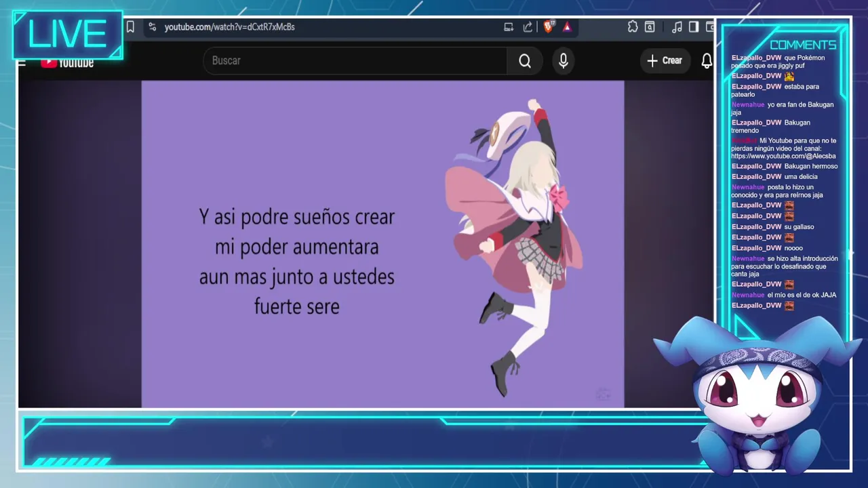Image resolution: width=868 pixels, height=488 pixels.
Task: Open Brave Rewards triangle icon
Action: click(x=567, y=27)
